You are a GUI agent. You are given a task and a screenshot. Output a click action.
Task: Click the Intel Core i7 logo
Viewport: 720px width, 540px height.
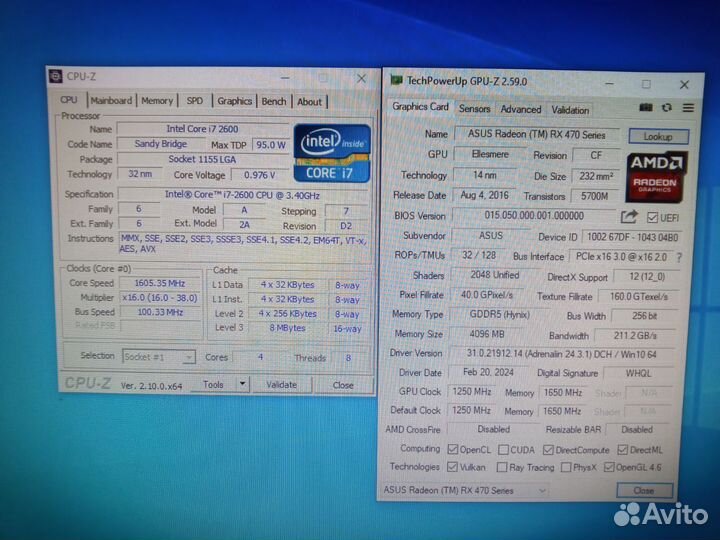pyautogui.click(x=332, y=153)
